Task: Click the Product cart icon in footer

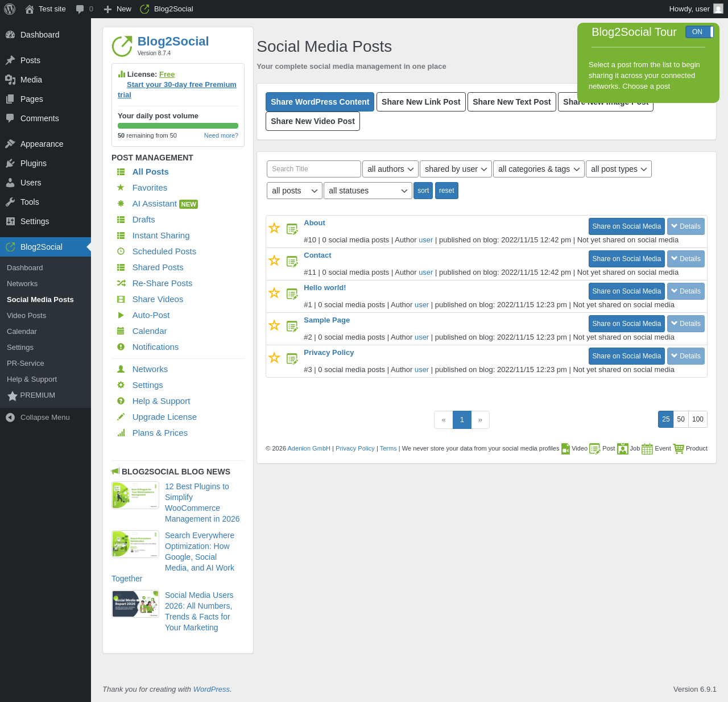Action: pyautogui.click(x=679, y=449)
